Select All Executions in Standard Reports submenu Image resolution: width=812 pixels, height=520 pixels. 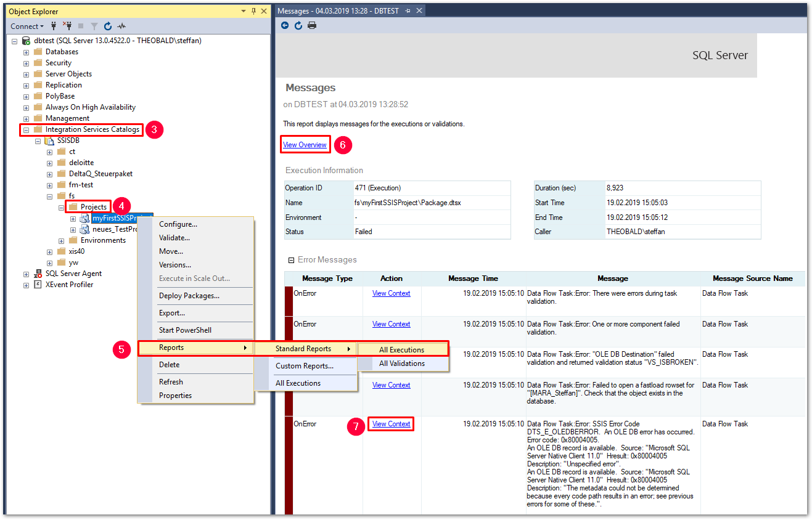(401, 349)
